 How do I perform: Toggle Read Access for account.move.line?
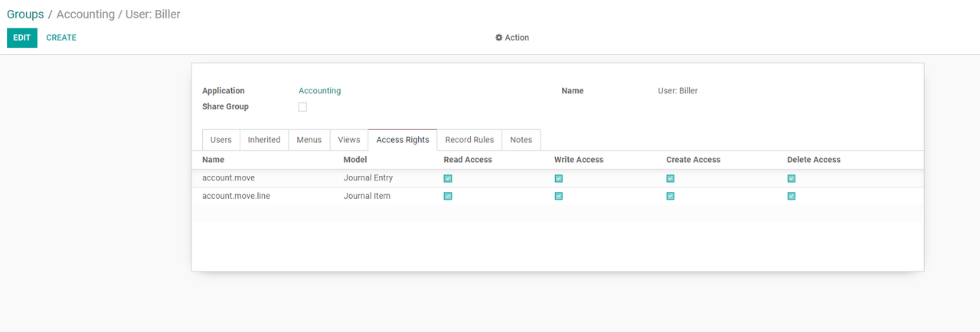tap(448, 196)
